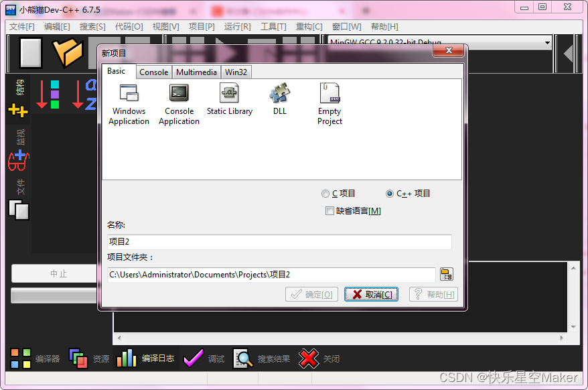This screenshot has height=390, width=588.
Task: Click the 确定[O] confirm button
Action: pyautogui.click(x=311, y=294)
